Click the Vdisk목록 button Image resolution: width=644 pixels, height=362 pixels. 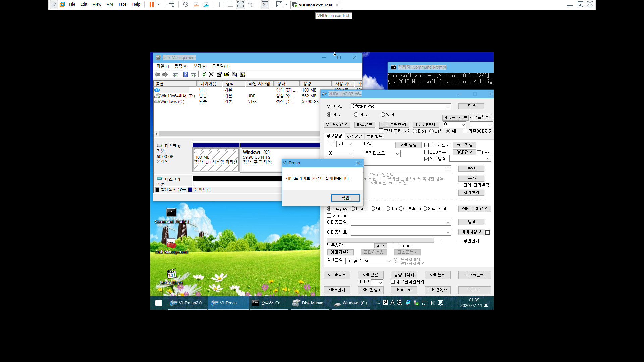click(337, 275)
